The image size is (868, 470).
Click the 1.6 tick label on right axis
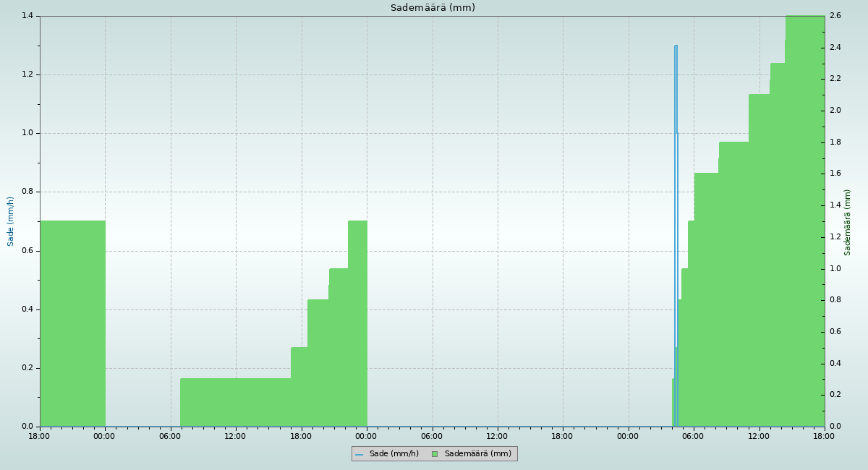point(835,174)
